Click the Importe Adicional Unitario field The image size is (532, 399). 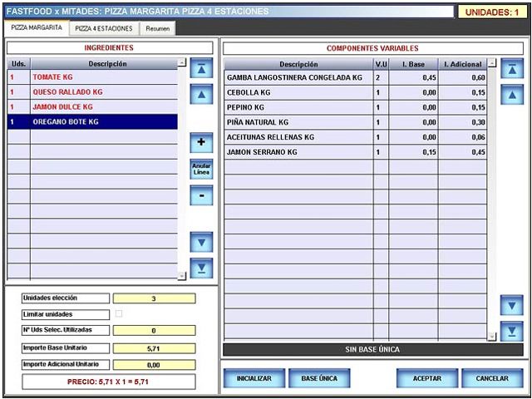[x=154, y=365]
